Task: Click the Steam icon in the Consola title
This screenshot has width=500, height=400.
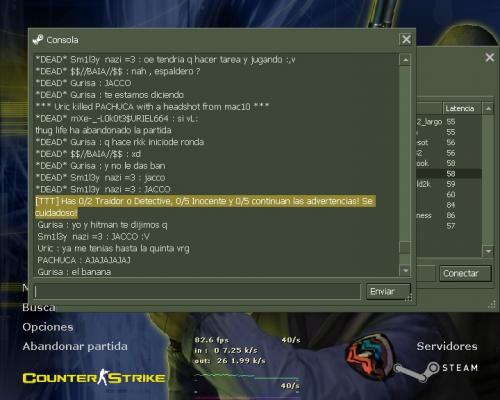Action: point(38,40)
